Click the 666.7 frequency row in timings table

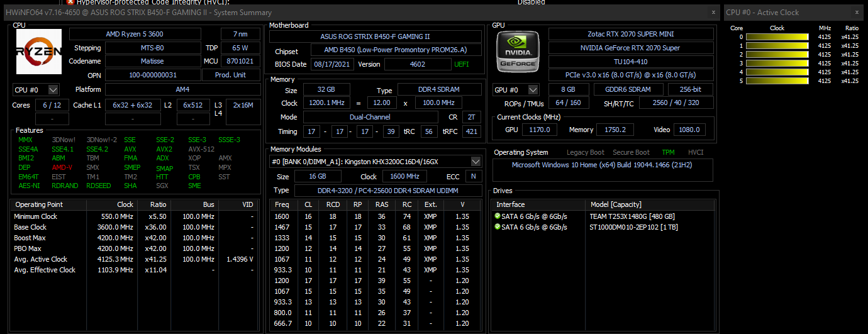376,323
